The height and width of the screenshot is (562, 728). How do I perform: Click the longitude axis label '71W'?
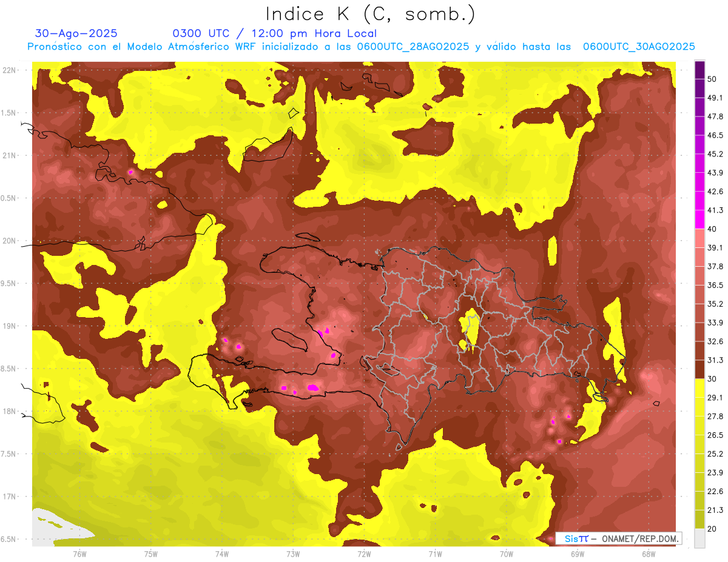coord(435,554)
